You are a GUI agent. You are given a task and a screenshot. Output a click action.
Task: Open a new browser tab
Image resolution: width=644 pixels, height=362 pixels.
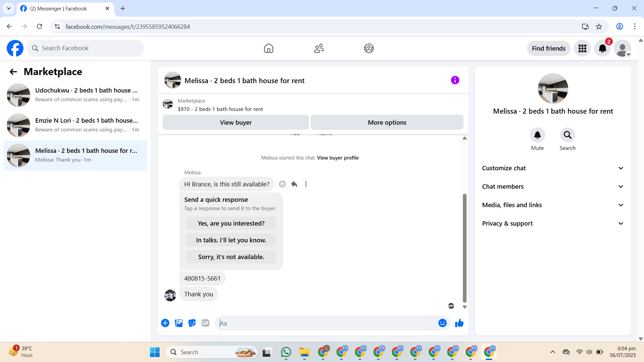pos(123,9)
